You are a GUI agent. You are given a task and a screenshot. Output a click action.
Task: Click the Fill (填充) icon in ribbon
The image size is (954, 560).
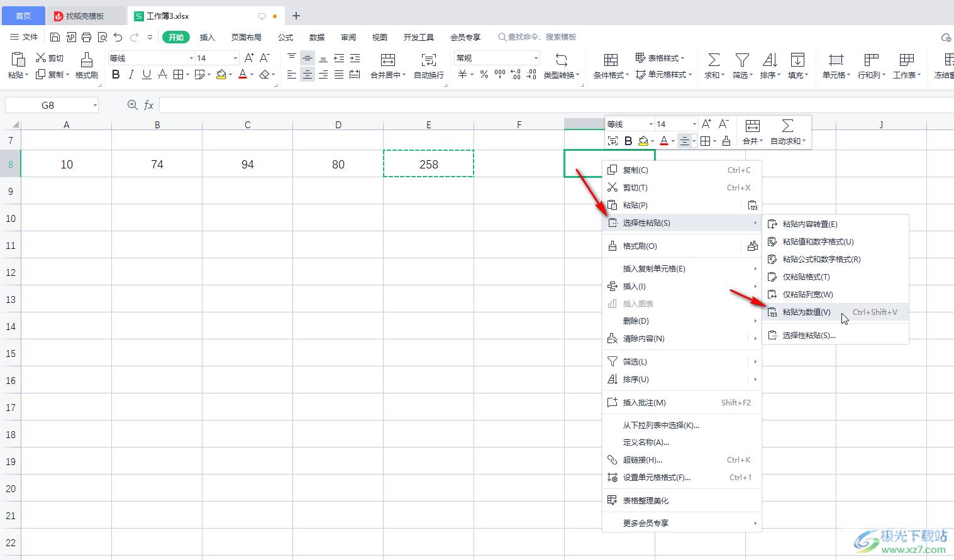pos(797,60)
